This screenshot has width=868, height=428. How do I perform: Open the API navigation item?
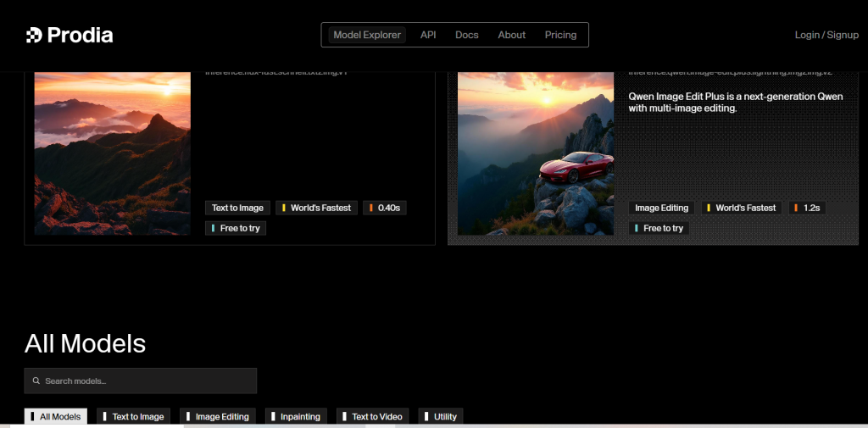[428, 35]
